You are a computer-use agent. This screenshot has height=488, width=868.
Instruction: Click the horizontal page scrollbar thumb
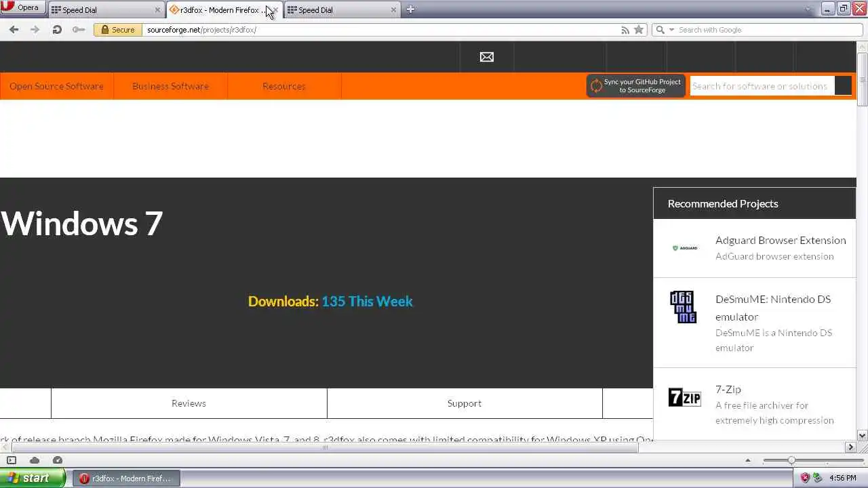point(325,447)
